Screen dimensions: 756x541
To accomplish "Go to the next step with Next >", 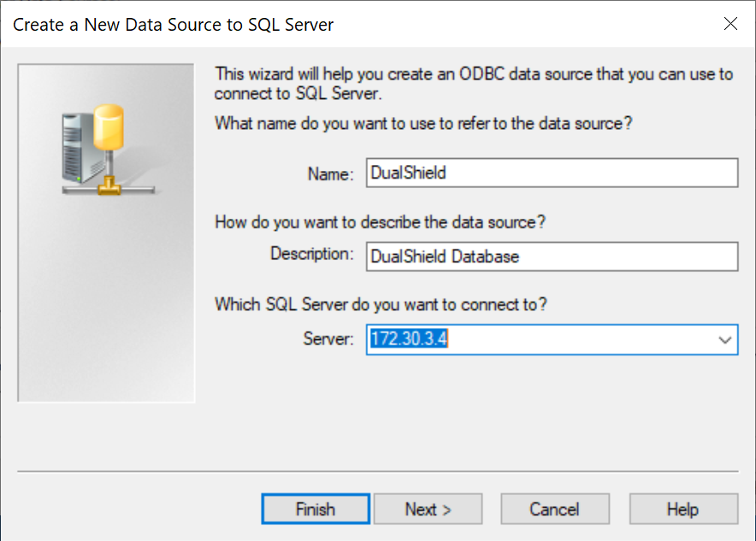I will (x=428, y=509).
